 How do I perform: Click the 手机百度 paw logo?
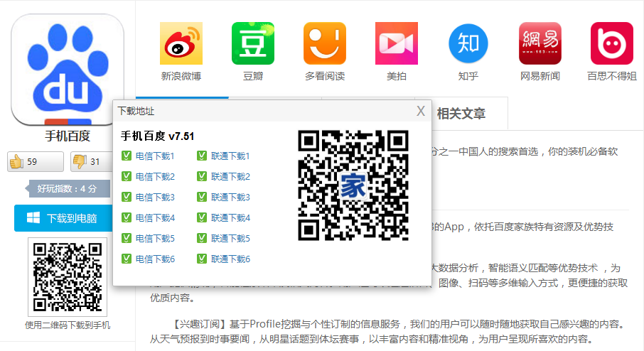[68, 70]
